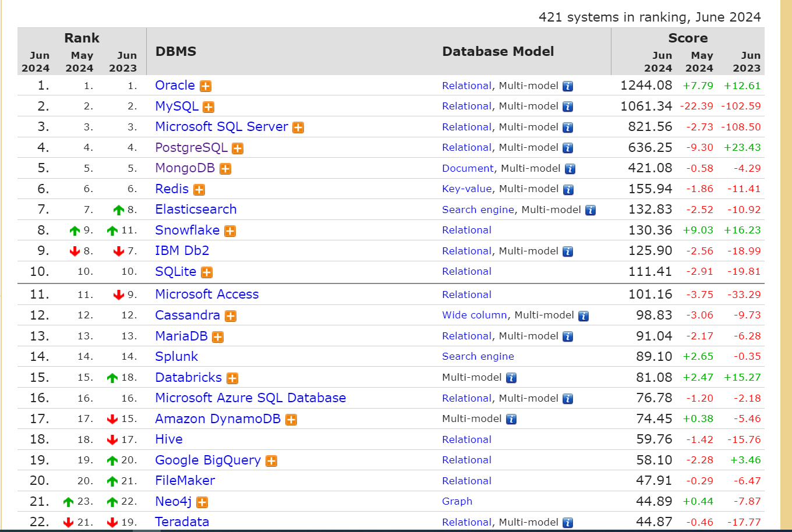
Task: Click the multi-model info icon in Oracle row
Action: (x=568, y=86)
